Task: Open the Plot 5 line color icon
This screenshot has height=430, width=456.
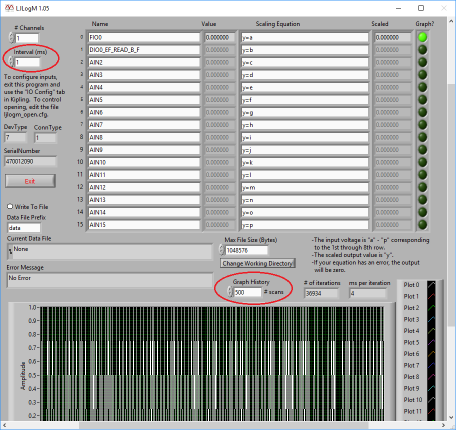Action: (x=431, y=342)
